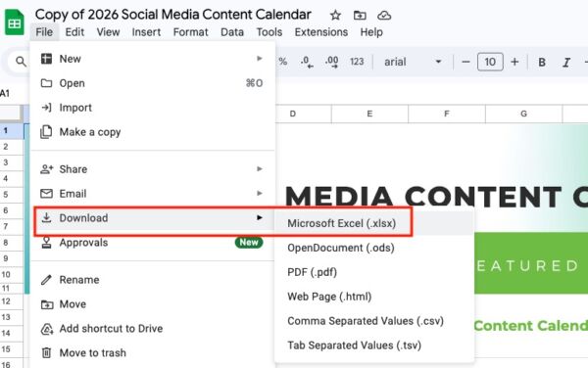588x368 pixels.
Task: Star this spreadsheet
Action: 335,16
